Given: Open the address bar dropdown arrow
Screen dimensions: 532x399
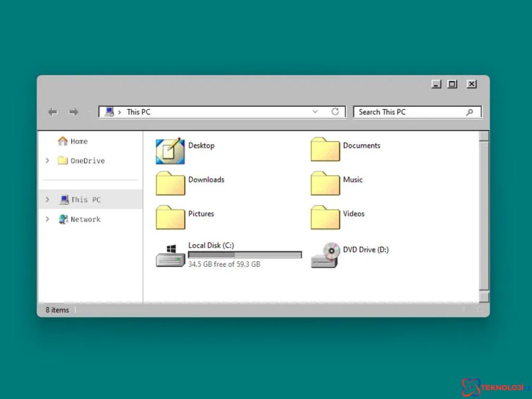Looking at the screenshot, I should [x=315, y=112].
